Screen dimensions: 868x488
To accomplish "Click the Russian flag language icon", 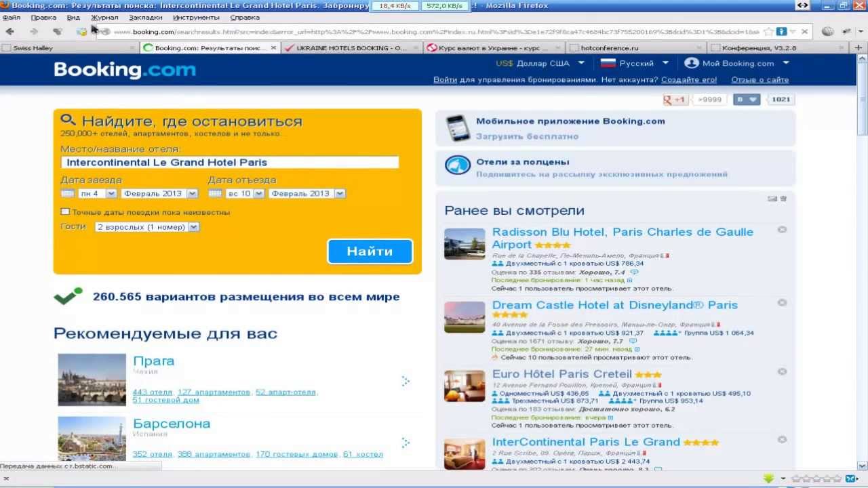I will (x=608, y=63).
